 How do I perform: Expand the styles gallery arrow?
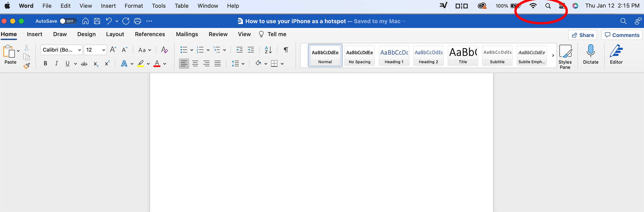click(x=553, y=55)
